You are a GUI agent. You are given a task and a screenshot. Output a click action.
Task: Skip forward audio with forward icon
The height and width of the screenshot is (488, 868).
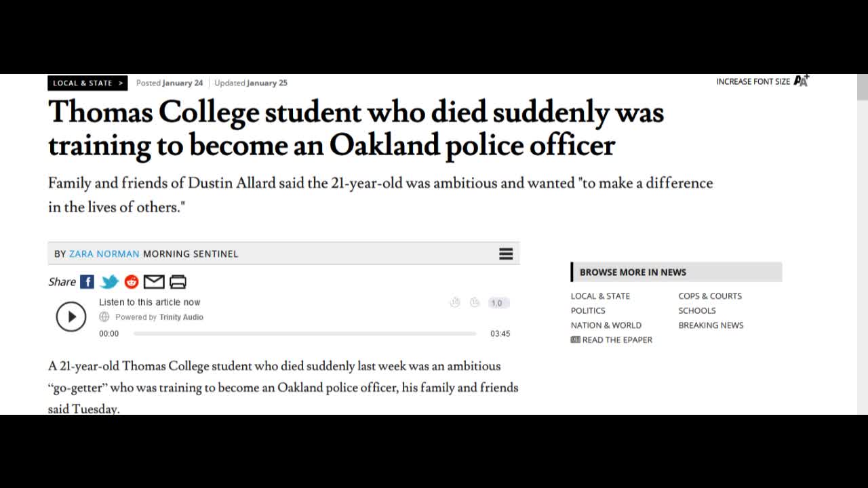pos(475,302)
